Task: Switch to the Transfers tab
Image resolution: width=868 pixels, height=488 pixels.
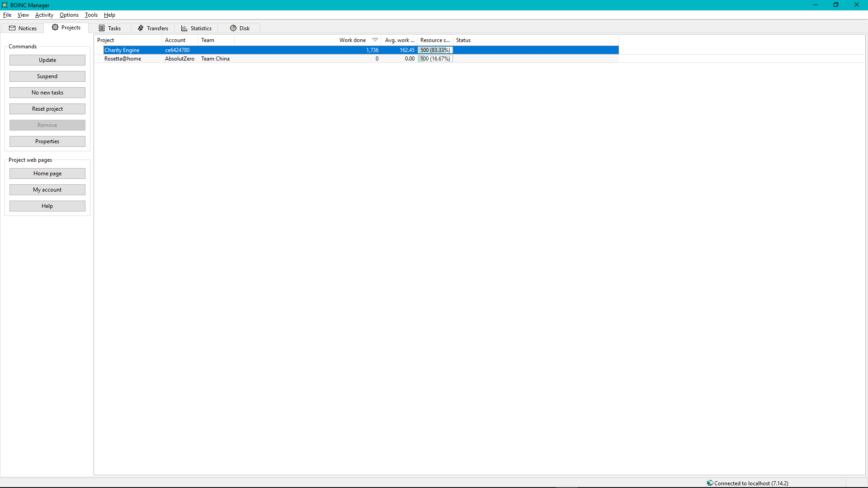Action: point(153,28)
